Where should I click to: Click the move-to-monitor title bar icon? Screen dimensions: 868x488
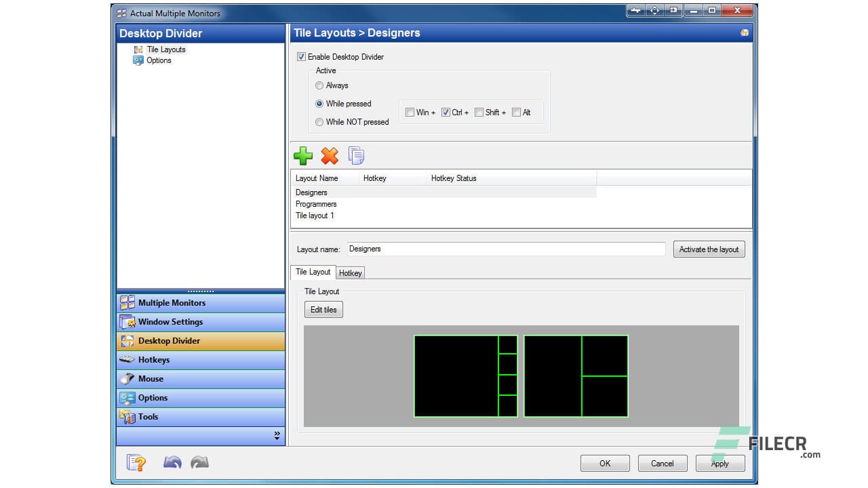674,11
